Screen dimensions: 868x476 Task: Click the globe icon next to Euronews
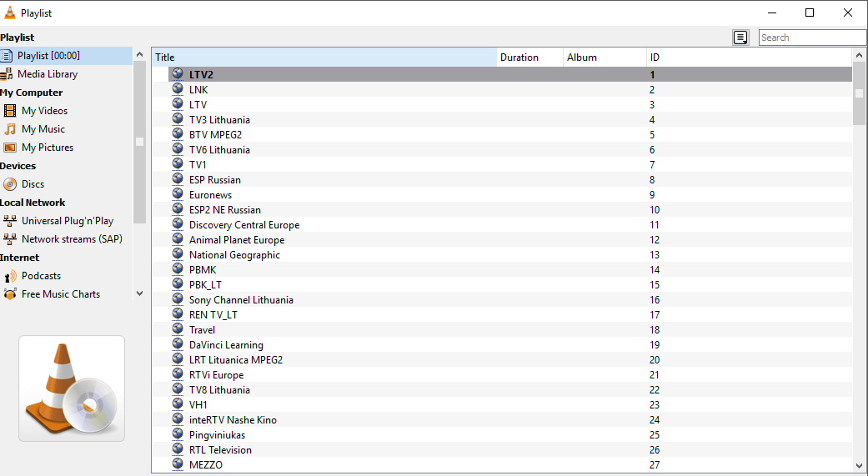click(x=178, y=193)
